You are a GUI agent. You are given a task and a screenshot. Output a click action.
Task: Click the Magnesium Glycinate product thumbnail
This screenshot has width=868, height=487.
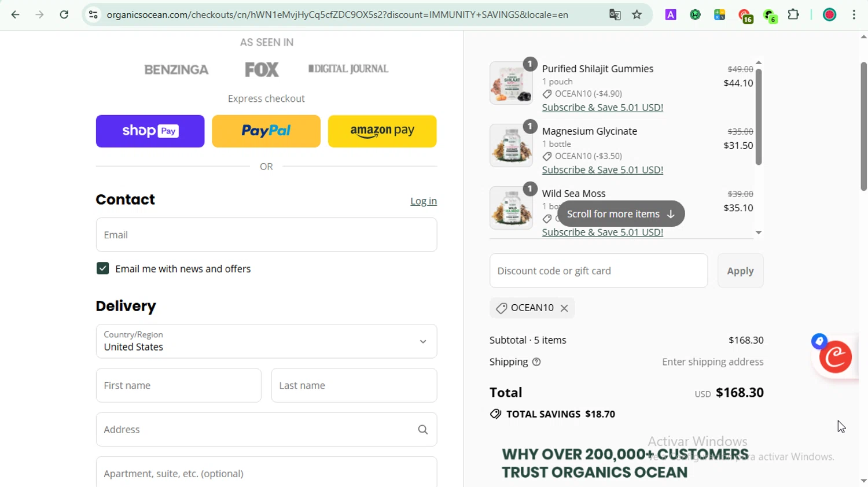tap(511, 146)
